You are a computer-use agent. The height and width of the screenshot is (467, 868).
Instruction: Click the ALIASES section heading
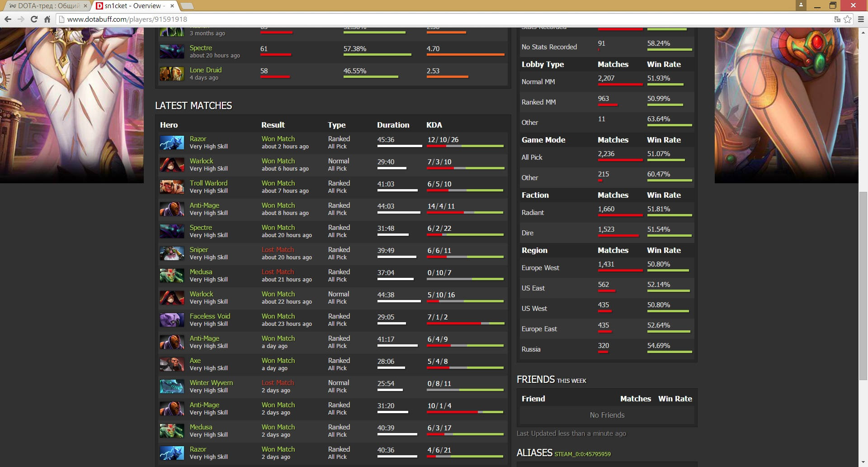534,453
